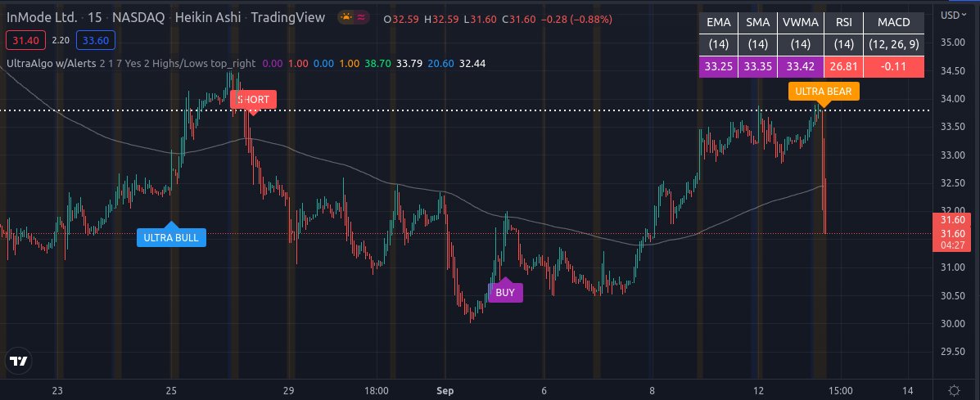Click the 33.35 SMA value cell
Viewport: 980px width, 400px height.
click(757, 66)
